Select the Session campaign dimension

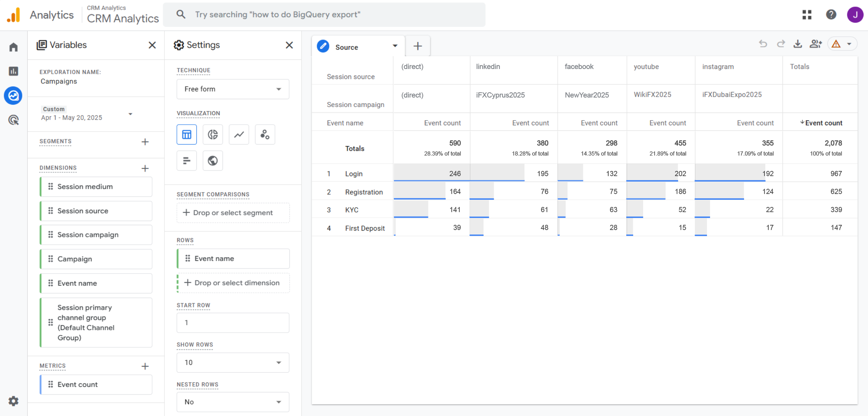(x=96, y=235)
